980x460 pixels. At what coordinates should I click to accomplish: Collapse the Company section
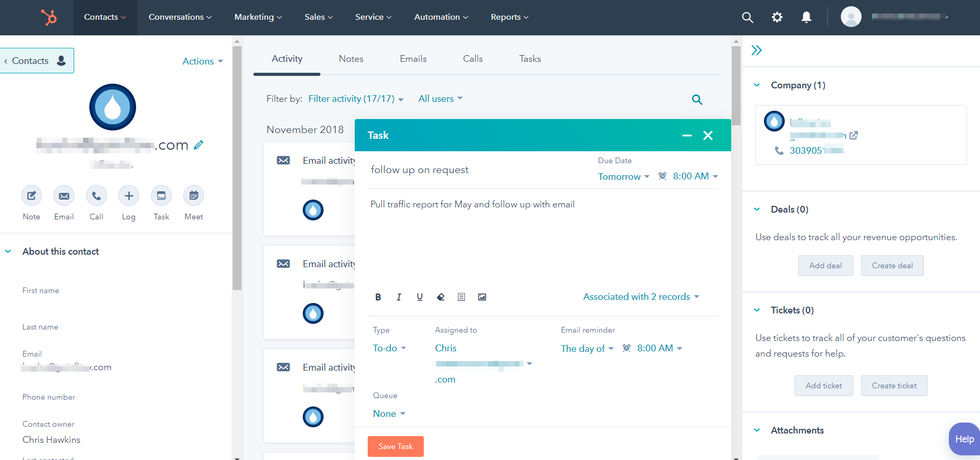(x=757, y=85)
